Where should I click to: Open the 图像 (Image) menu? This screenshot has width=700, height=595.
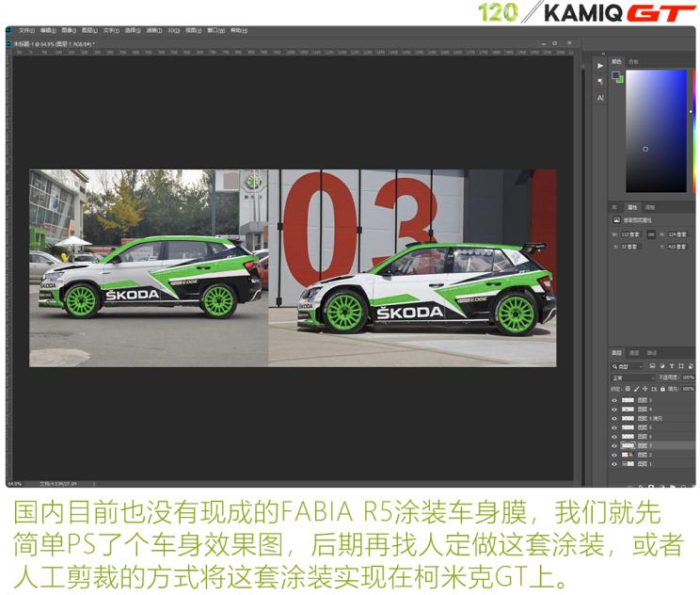coord(69,30)
